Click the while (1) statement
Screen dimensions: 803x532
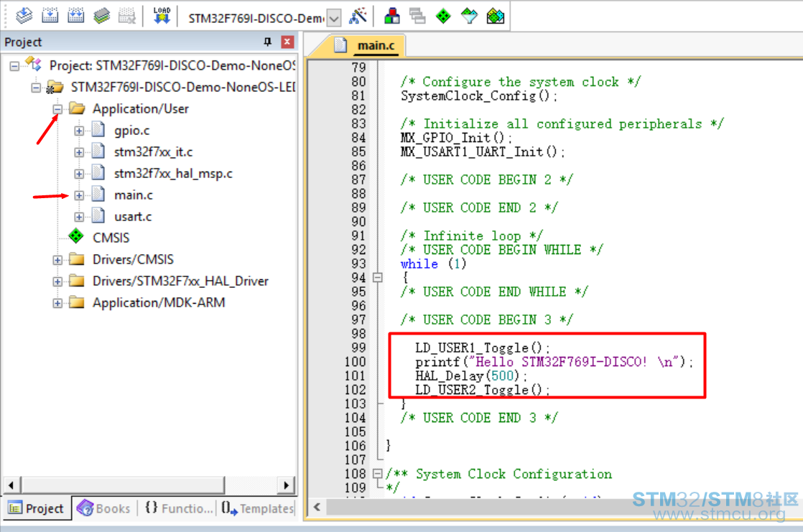click(433, 263)
